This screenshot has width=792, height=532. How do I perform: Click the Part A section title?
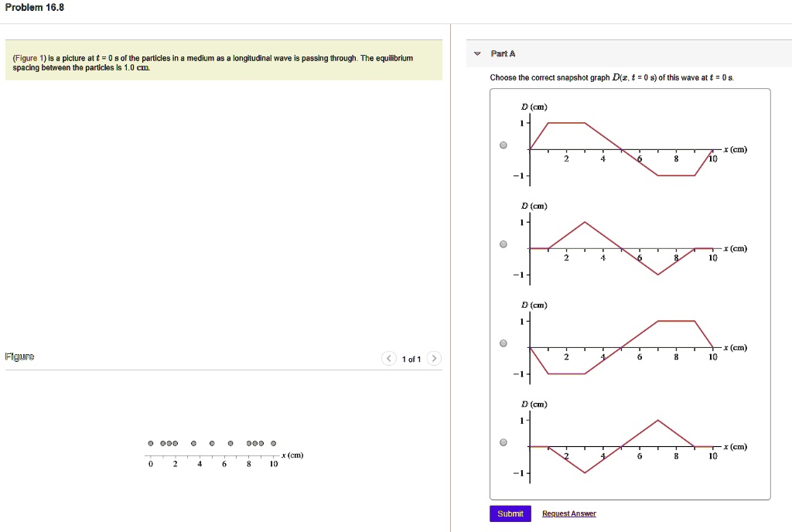click(504, 53)
